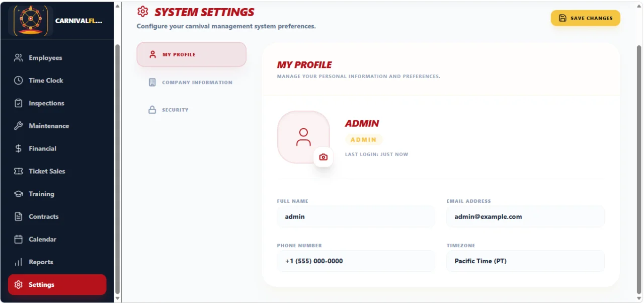Click the Save Changes button
Viewport: 644px width, 303px height.
586,18
